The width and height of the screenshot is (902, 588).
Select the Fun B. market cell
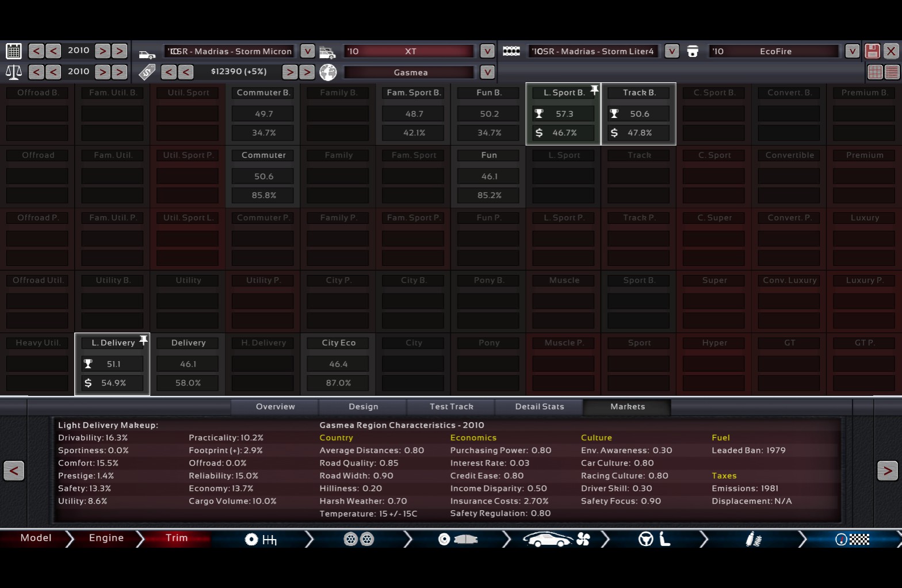(489, 114)
